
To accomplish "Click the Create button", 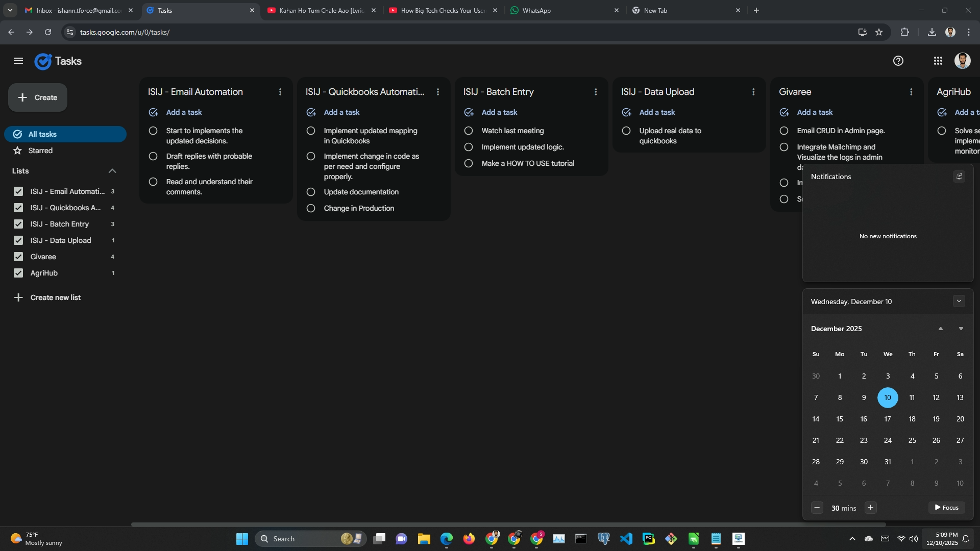I will (38, 97).
